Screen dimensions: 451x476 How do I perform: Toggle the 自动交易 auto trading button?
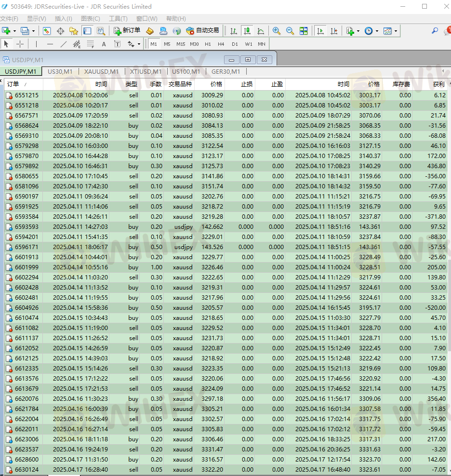203,31
